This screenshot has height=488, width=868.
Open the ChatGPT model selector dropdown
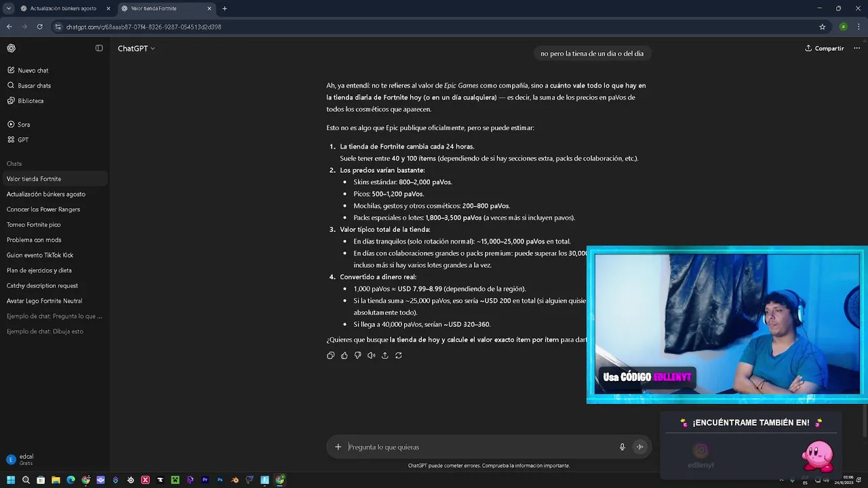coord(136,48)
